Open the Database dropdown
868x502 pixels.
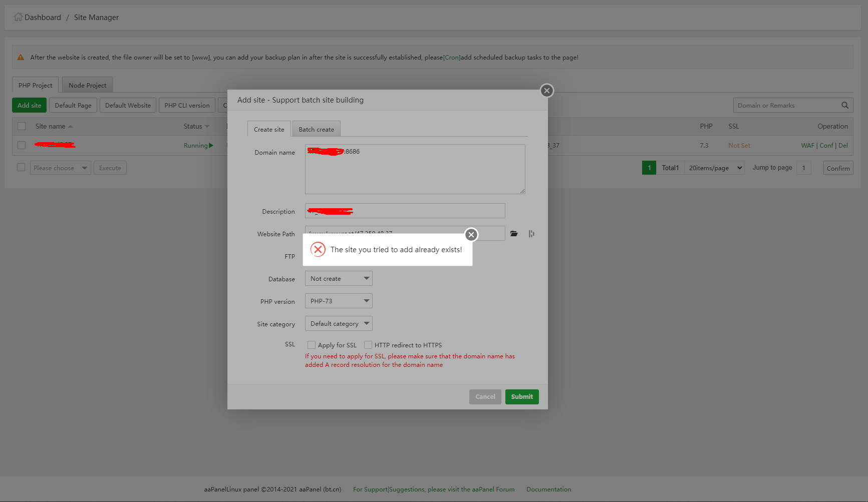click(339, 278)
